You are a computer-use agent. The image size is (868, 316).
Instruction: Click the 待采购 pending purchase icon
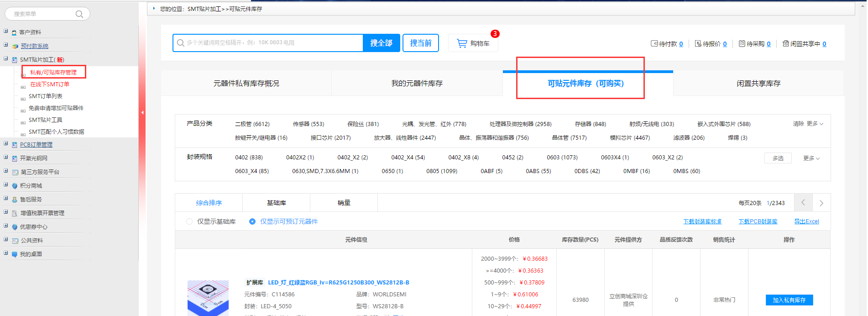point(742,44)
